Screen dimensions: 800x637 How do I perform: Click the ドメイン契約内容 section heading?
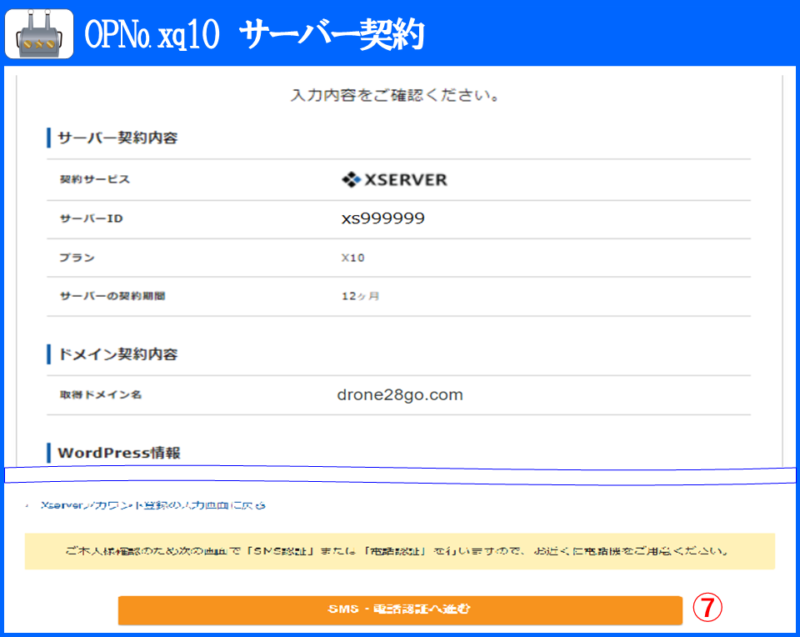click(117, 354)
